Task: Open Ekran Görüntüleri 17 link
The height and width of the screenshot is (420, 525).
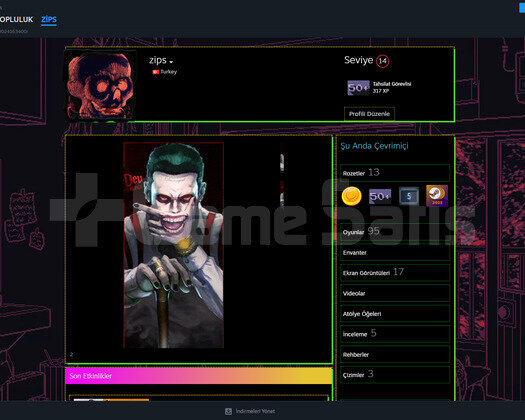Action: 395,273
